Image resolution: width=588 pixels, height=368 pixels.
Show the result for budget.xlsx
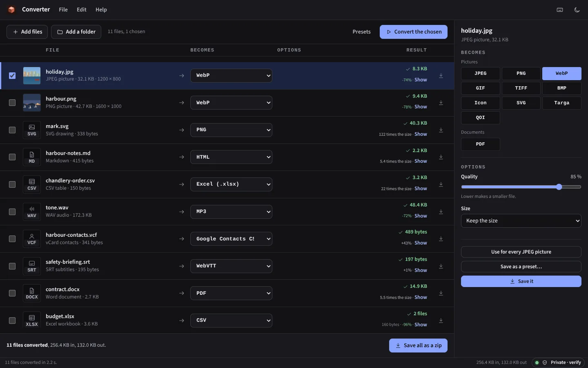[x=421, y=325]
